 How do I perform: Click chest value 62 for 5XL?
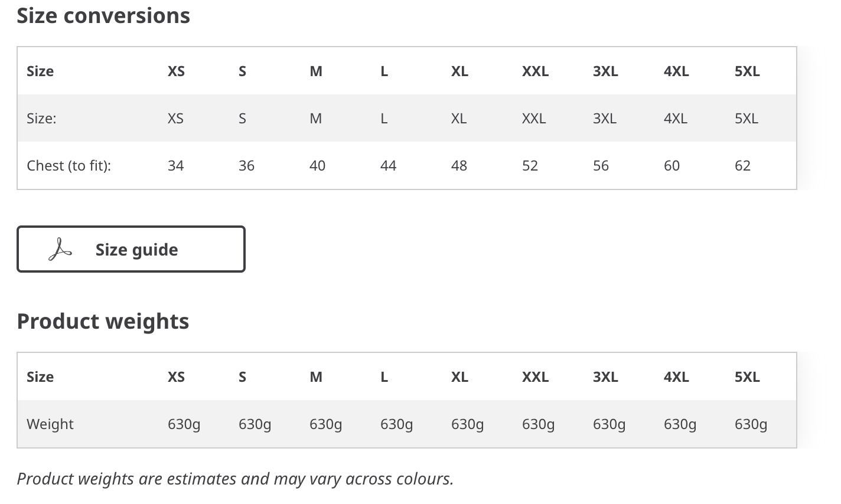pos(742,166)
